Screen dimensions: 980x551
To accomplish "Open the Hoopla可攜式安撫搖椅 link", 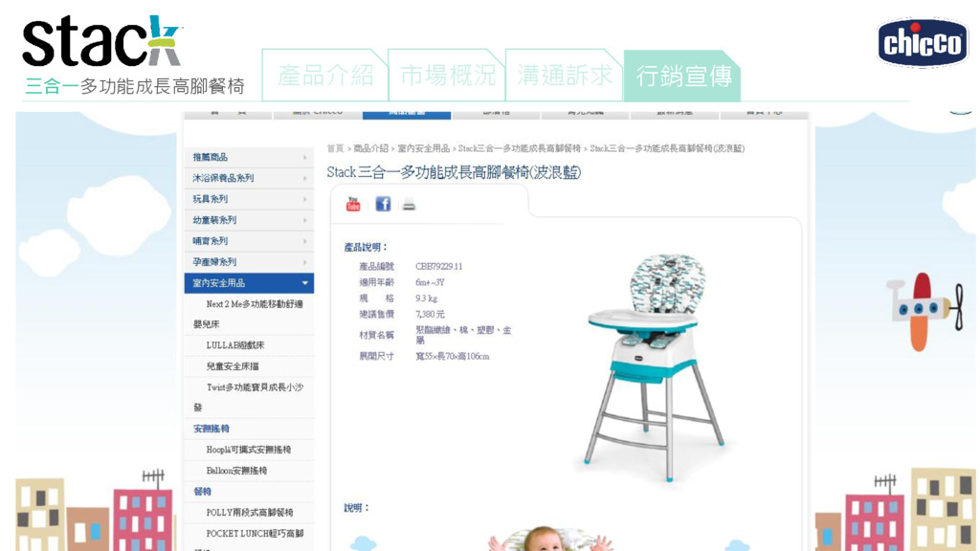I will (x=249, y=450).
